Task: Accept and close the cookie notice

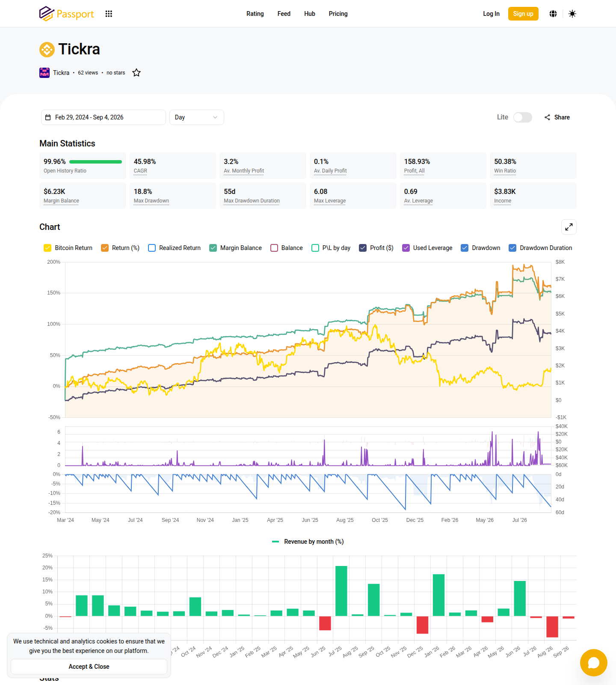Action: tap(89, 667)
